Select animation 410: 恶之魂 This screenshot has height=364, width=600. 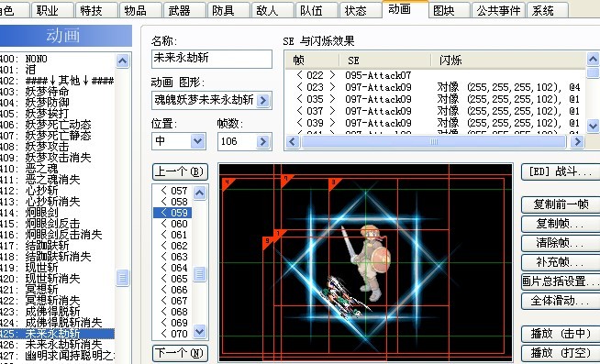click(57, 169)
